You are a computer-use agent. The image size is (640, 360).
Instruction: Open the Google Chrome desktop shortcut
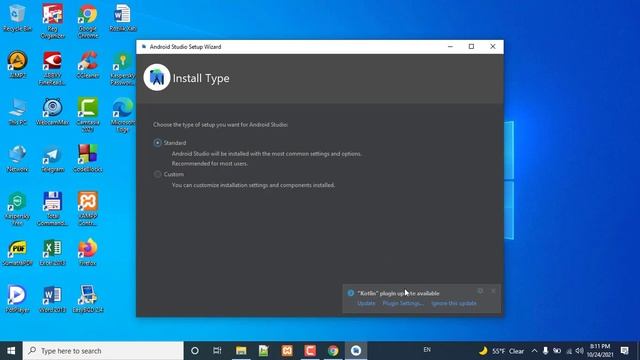pyautogui.click(x=88, y=21)
